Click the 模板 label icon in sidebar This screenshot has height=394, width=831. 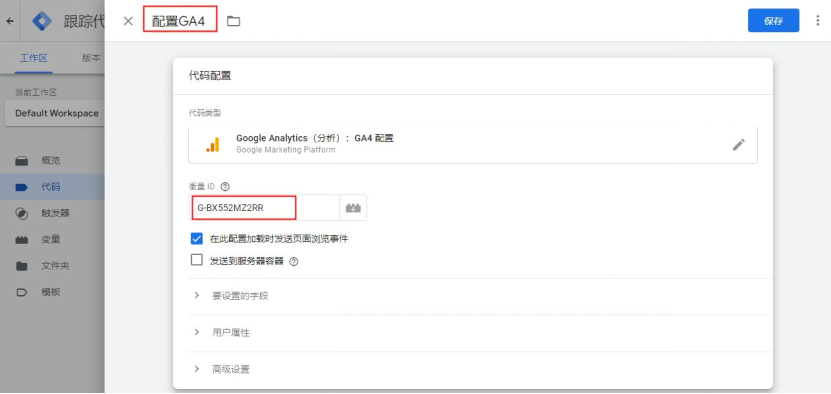coord(21,292)
